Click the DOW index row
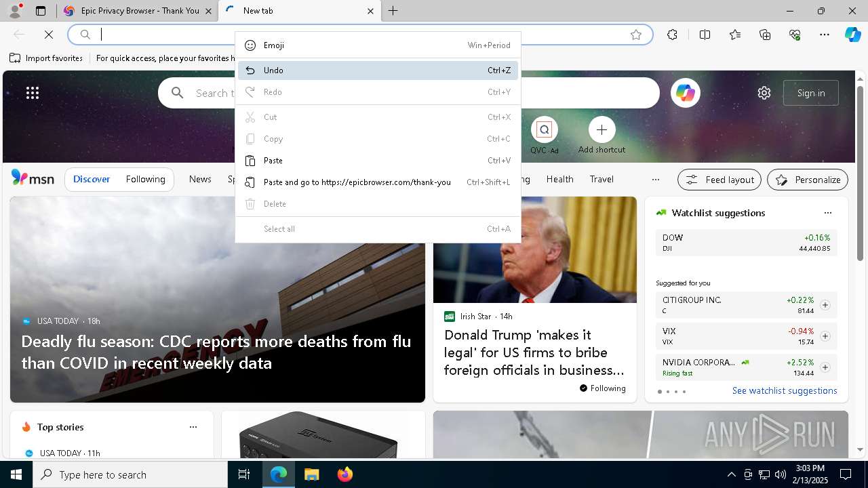Screen dimensions: 868x488 click(746, 243)
